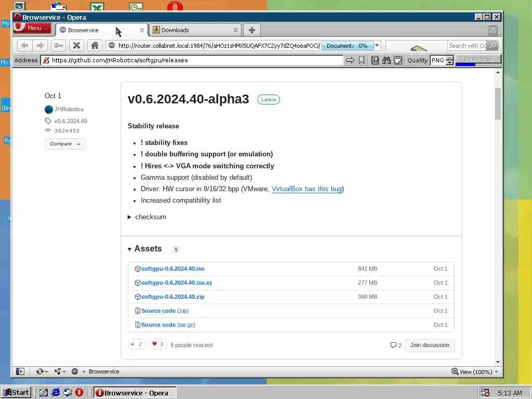
Task: Click the v0.6.2024.40-alpha3 release title
Action: tap(188, 99)
